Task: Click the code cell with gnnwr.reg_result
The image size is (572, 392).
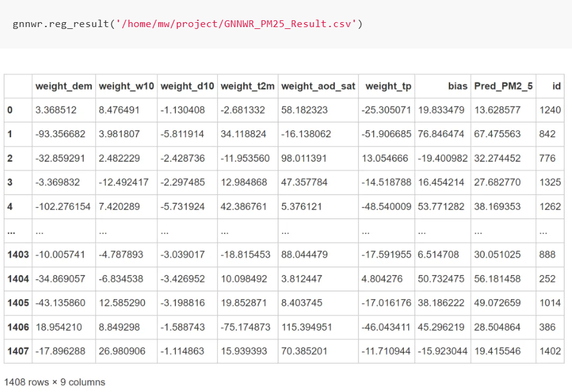Action: click(x=286, y=24)
